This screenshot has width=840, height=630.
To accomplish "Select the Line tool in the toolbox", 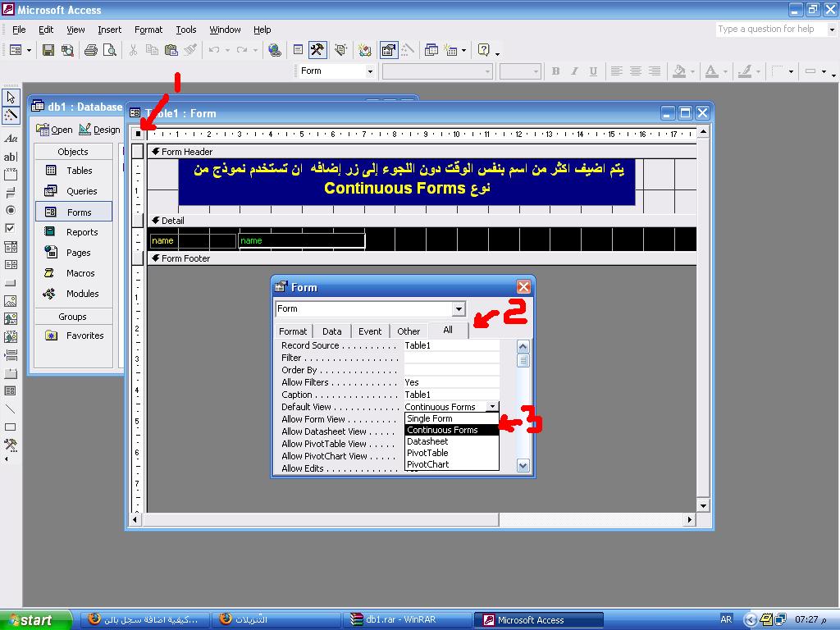I will pyautogui.click(x=11, y=409).
